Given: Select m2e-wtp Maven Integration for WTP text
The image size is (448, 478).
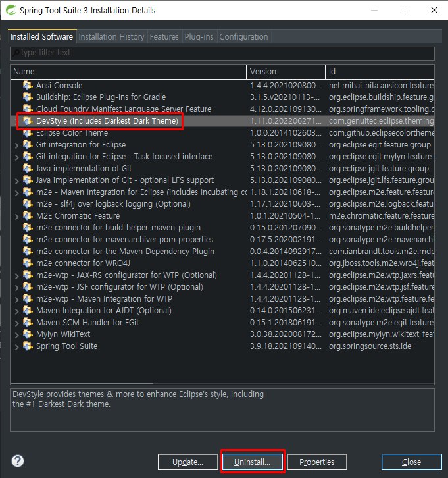Looking at the screenshot, I should [104, 299].
